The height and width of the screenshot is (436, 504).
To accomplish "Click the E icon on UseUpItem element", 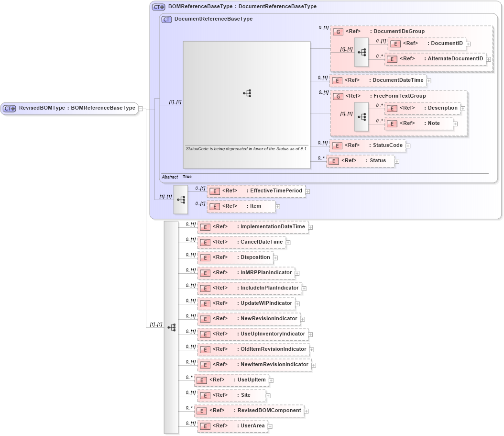I will point(202,380).
